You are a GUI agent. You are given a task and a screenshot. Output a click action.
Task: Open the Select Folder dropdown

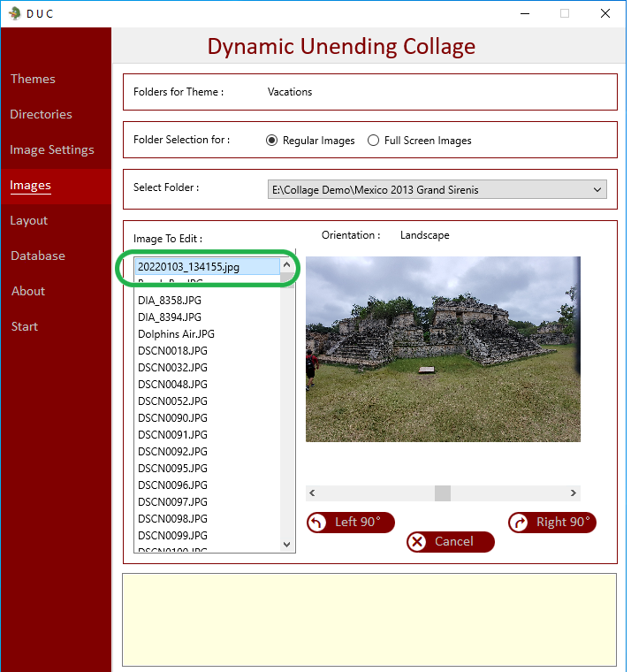tap(437, 189)
